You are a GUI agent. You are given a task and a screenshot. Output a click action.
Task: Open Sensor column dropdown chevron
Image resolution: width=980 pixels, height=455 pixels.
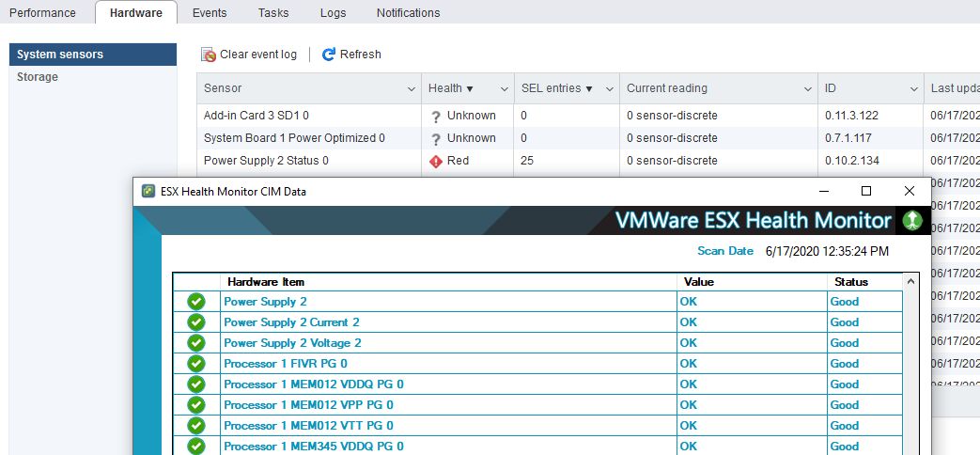[x=412, y=89]
